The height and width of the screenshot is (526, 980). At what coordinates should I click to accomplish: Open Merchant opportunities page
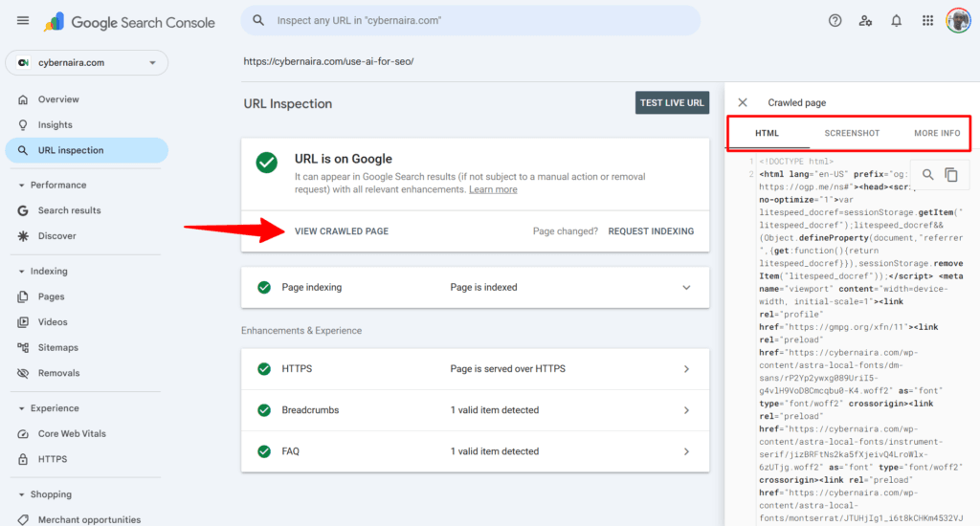point(89,519)
